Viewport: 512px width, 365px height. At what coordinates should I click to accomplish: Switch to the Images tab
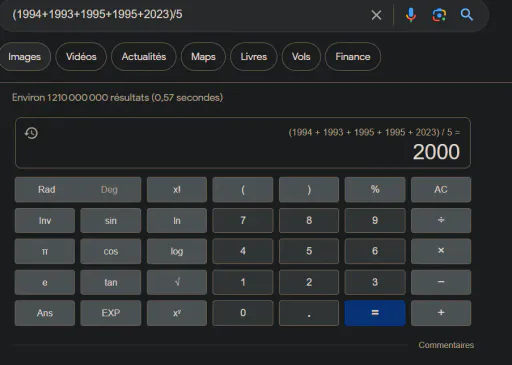coord(24,57)
